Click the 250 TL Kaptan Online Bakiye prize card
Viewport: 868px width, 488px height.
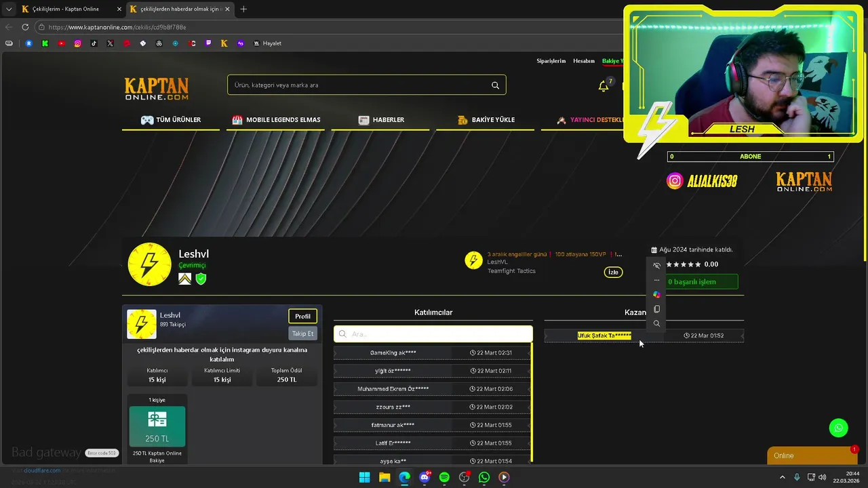click(157, 430)
